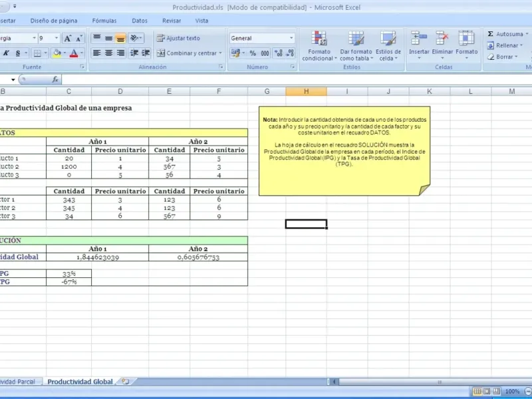Switch to Vista tab

(x=201, y=21)
